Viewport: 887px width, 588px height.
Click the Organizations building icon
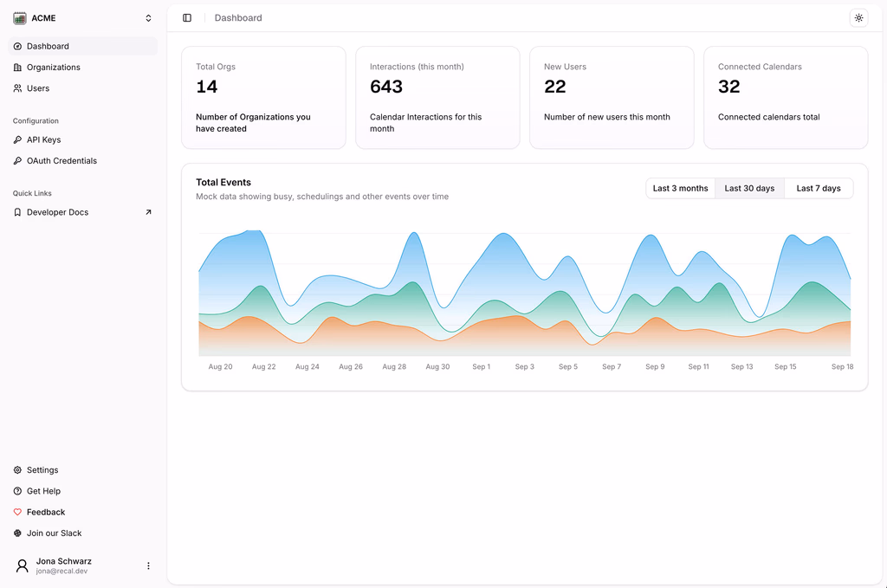click(17, 68)
